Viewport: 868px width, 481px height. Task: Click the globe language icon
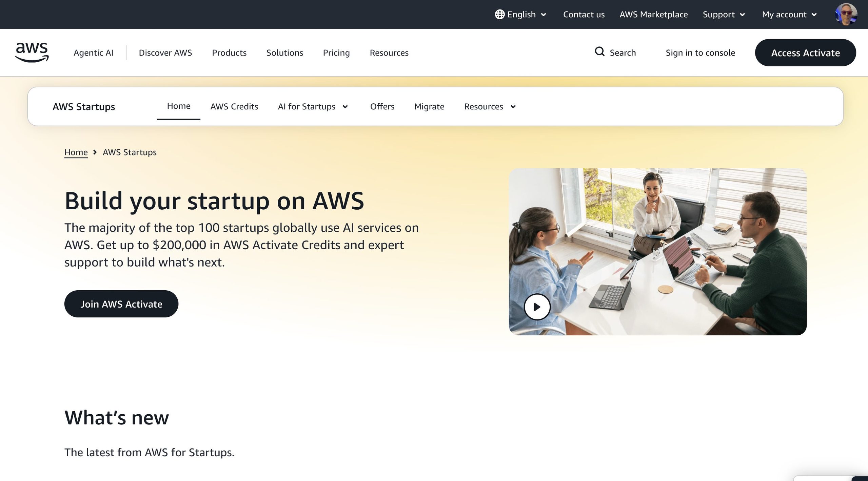499,15
